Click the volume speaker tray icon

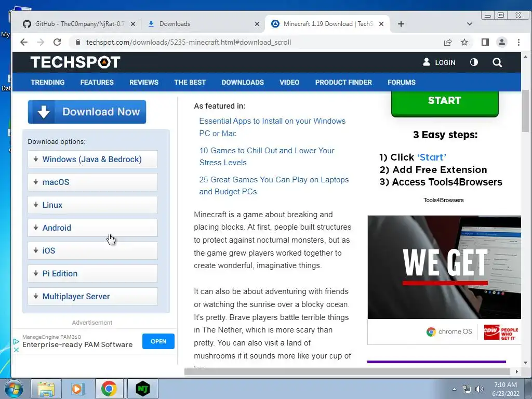click(480, 390)
